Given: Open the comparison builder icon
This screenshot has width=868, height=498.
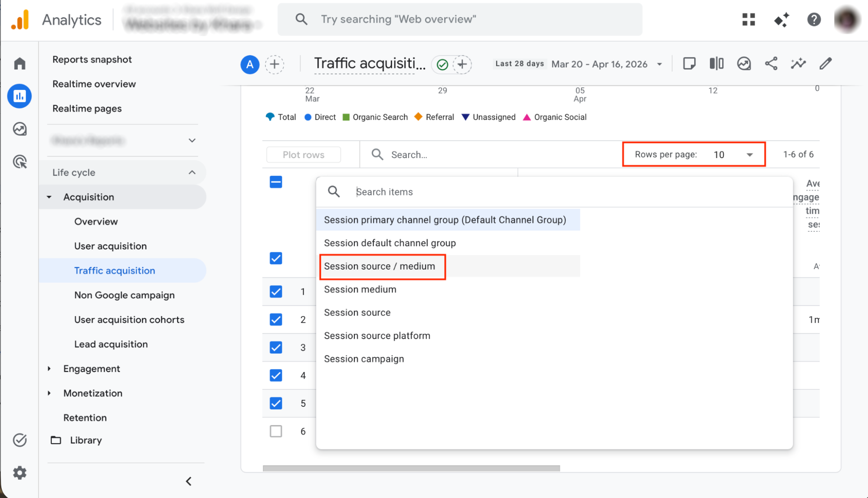Looking at the screenshot, I should [716, 63].
